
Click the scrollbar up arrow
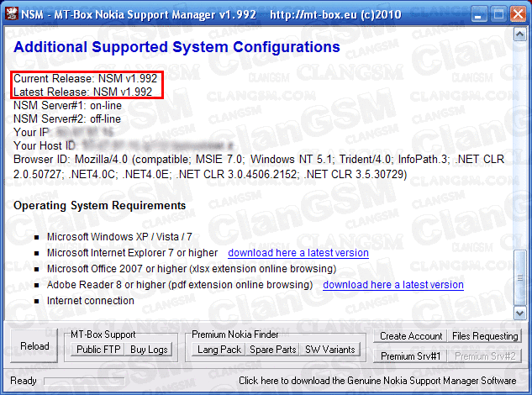coord(519,34)
